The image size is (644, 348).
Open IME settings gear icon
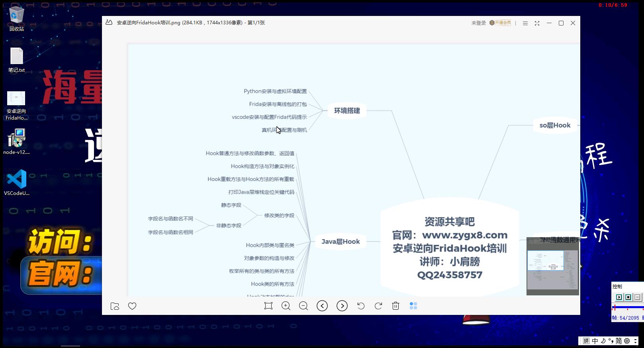click(627, 341)
